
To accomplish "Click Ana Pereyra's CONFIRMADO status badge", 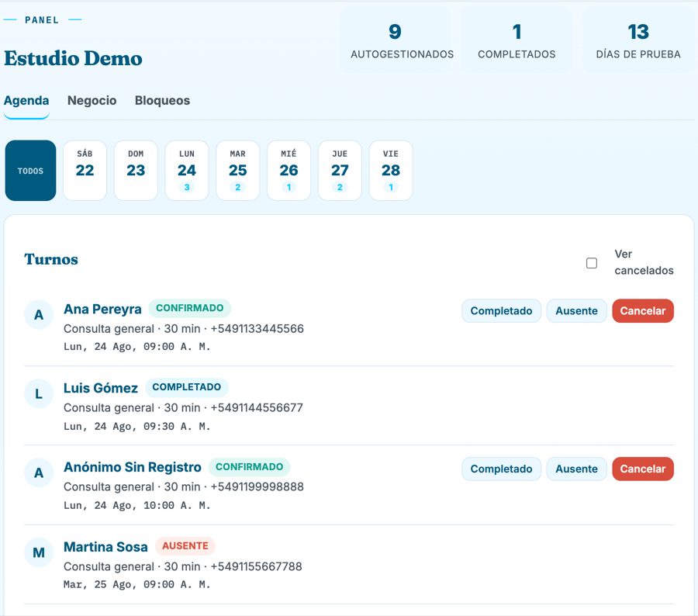I will pyautogui.click(x=190, y=308).
